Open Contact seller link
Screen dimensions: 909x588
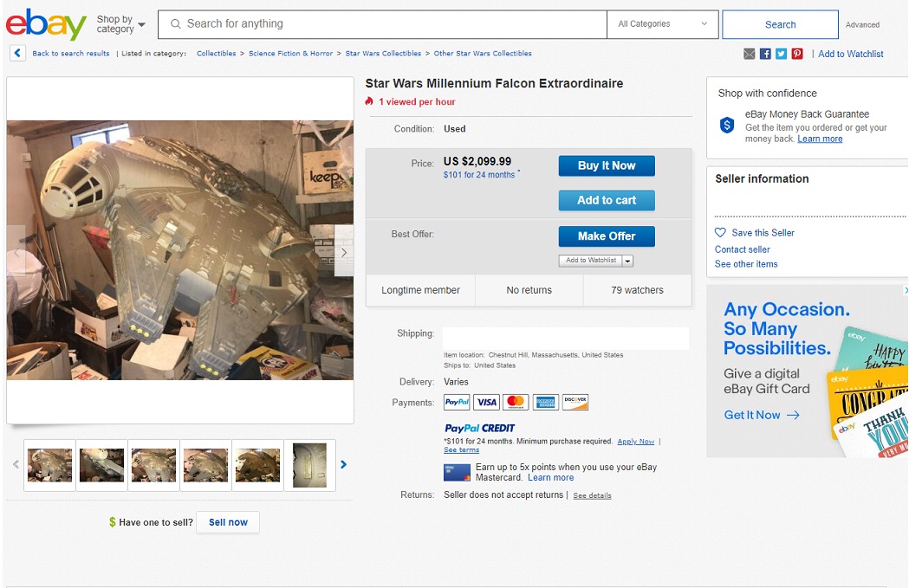pos(742,249)
